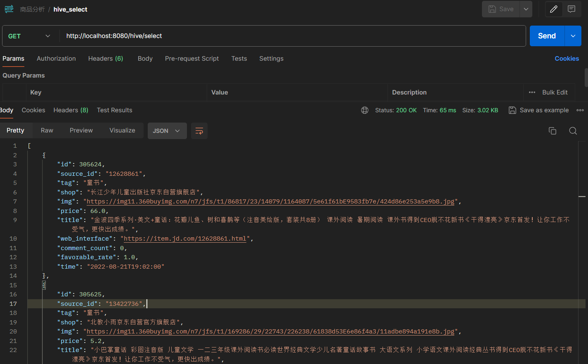Click the Description column header
588x364 pixels.
409,92
